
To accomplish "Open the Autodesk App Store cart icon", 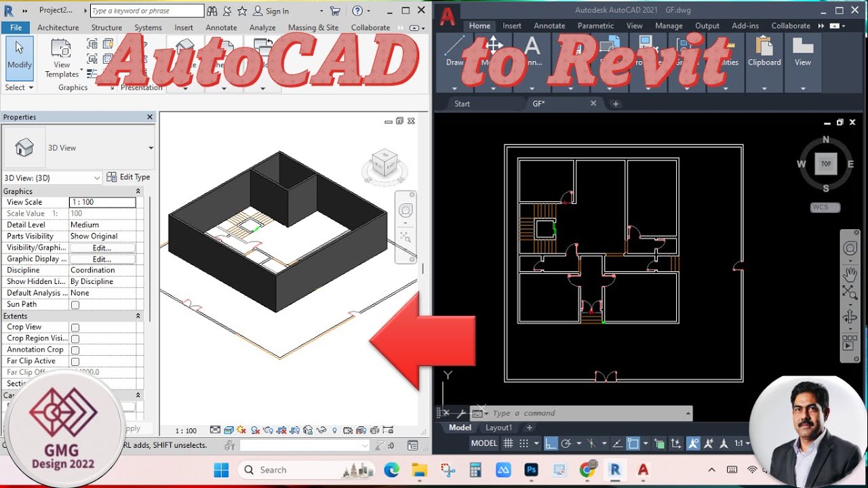I will pyautogui.click(x=335, y=11).
